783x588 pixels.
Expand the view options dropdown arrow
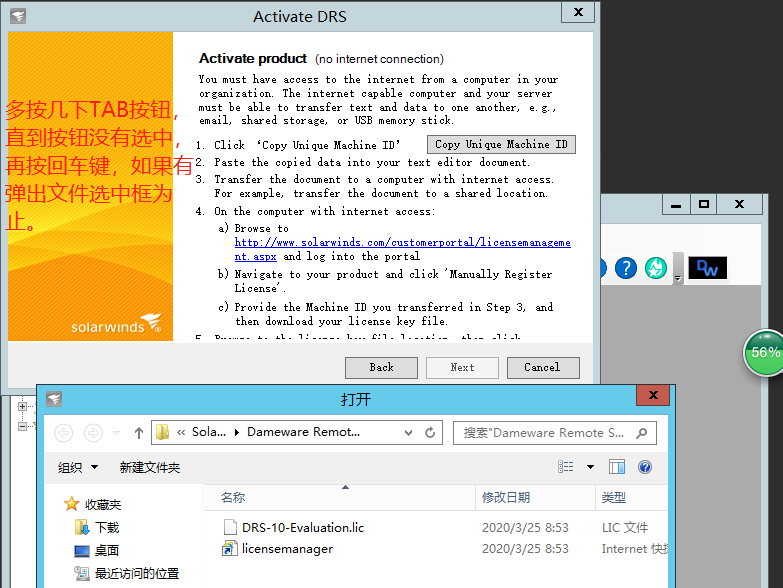tap(590, 467)
